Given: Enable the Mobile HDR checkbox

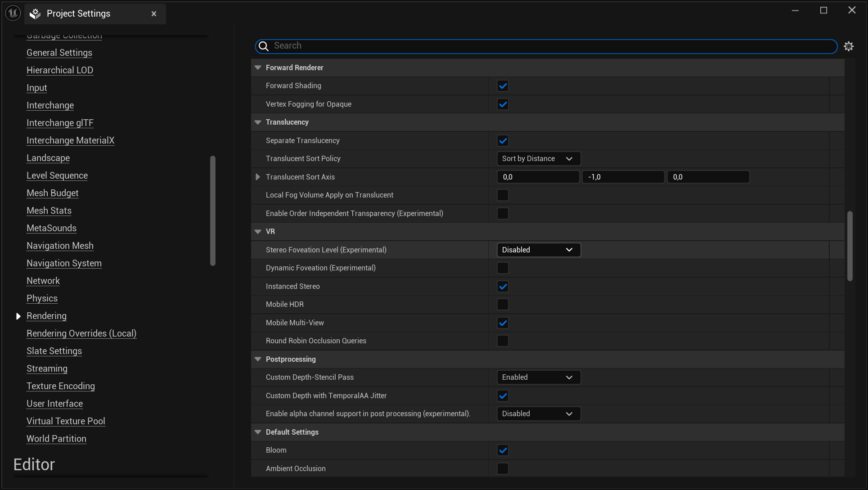Looking at the screenshot, I should point(503,304).
